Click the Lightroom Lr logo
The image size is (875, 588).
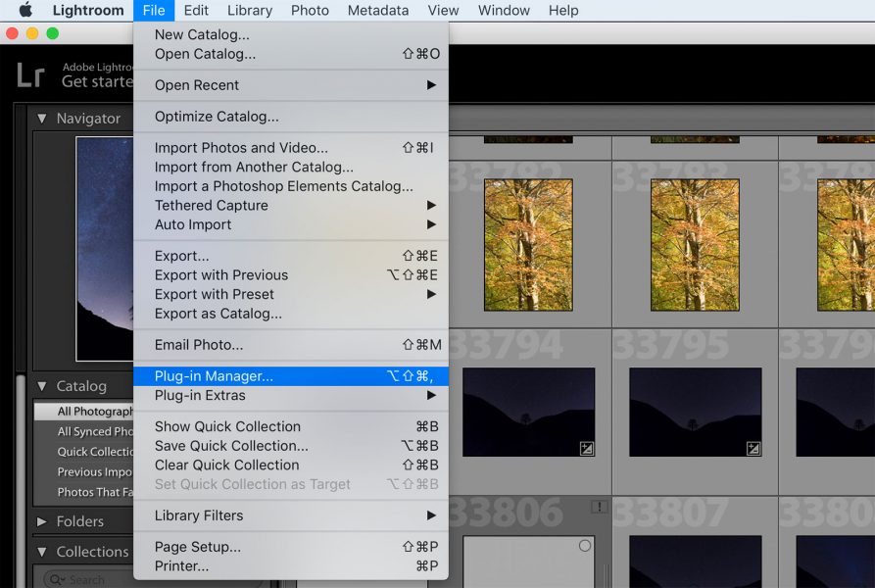coord(28,73)
